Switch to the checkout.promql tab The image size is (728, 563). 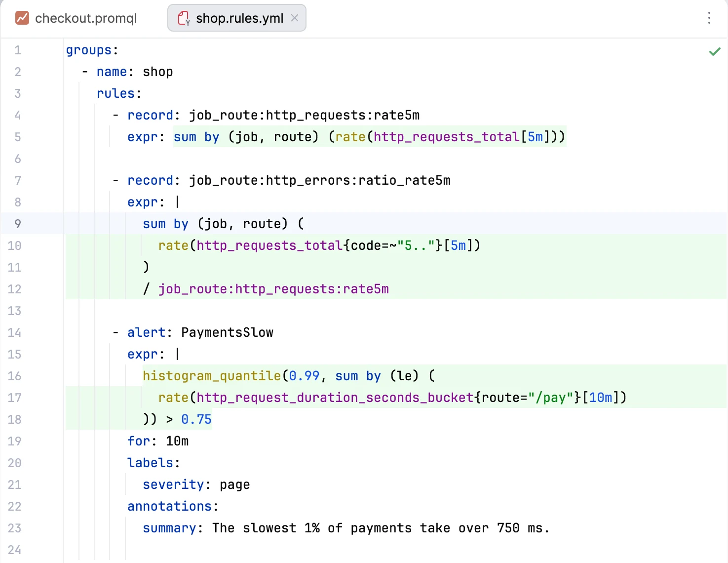coord(77,18)
